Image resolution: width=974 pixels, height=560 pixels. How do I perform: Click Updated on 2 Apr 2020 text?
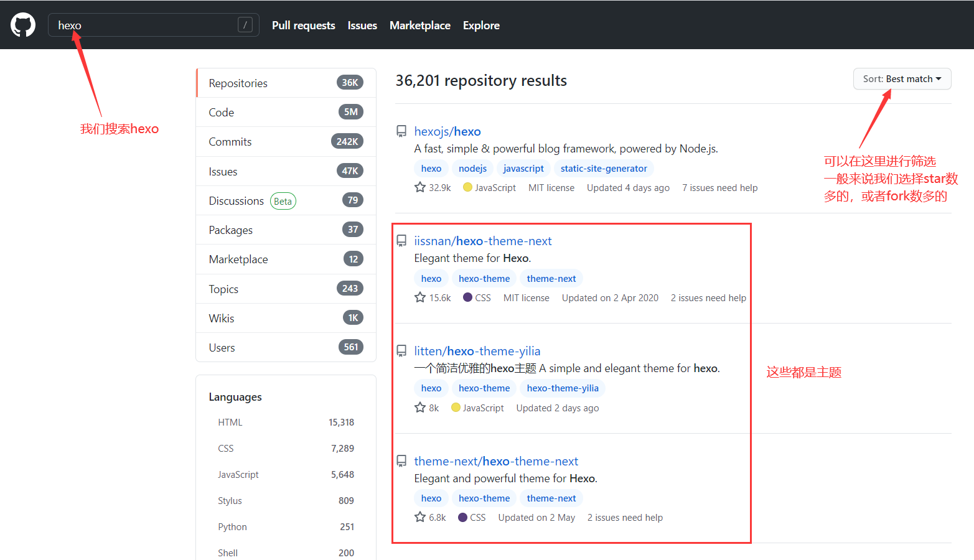(x=610, y=298)
